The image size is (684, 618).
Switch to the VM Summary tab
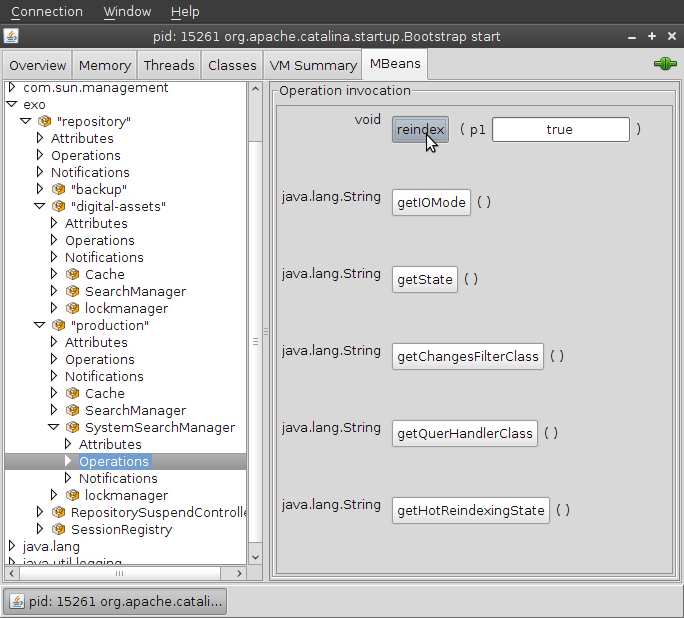[313, 65]
